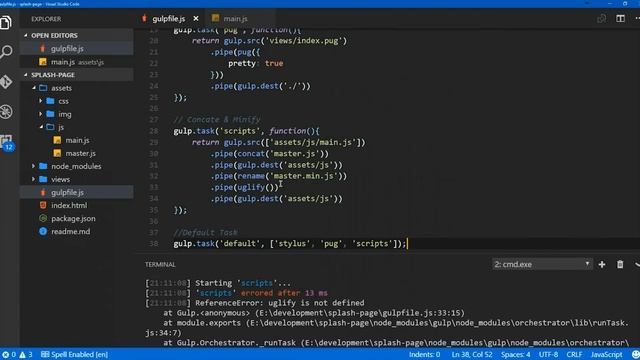Open main.js in the js folder

pyautogui.click(x=77, y=140)
